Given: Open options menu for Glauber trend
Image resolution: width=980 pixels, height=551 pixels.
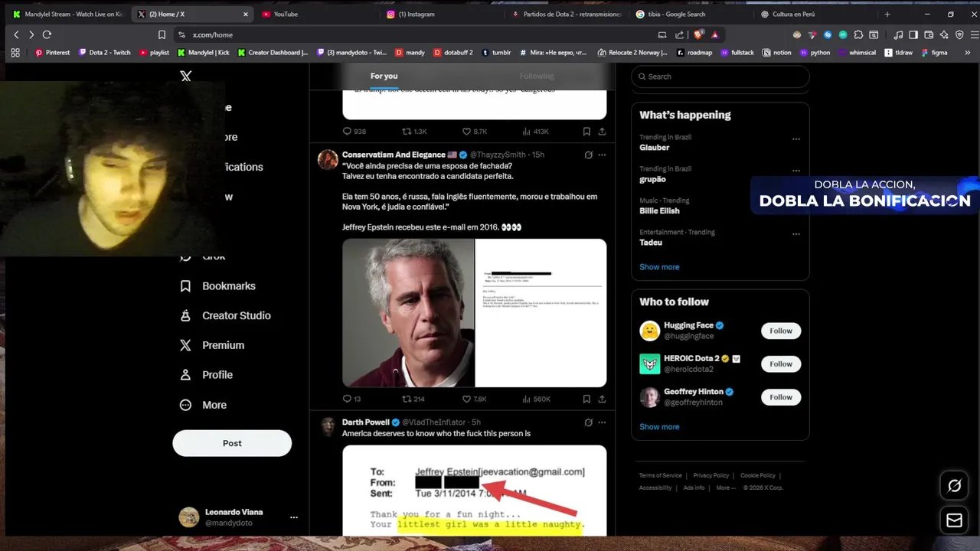Looking at the screenshot, I should [x=796, y=139].
